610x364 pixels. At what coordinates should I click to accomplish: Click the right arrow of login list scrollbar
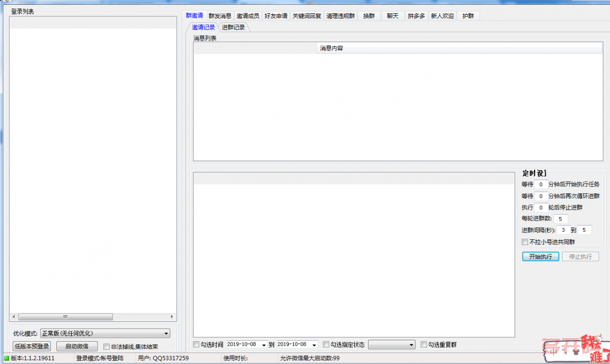(x=172, y=317)
